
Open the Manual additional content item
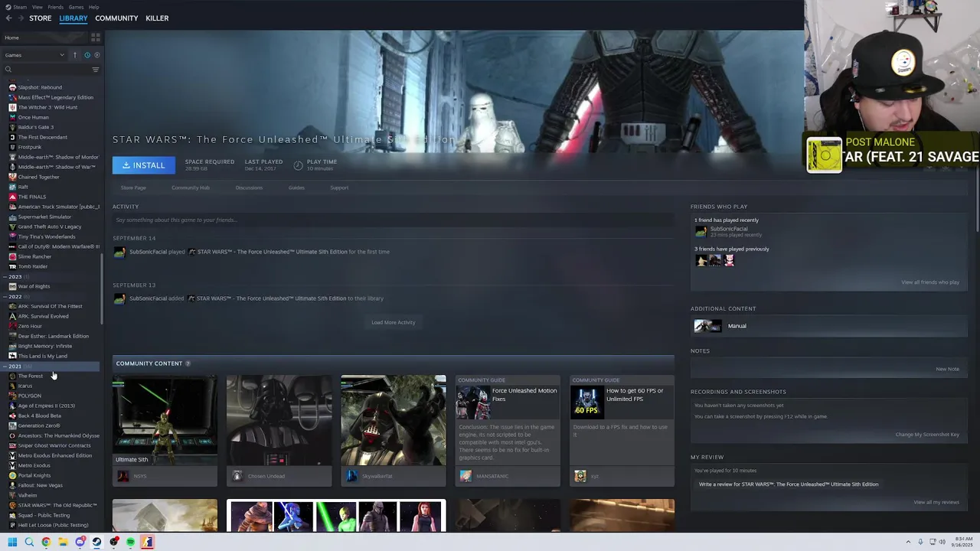(x=829, y=326)
